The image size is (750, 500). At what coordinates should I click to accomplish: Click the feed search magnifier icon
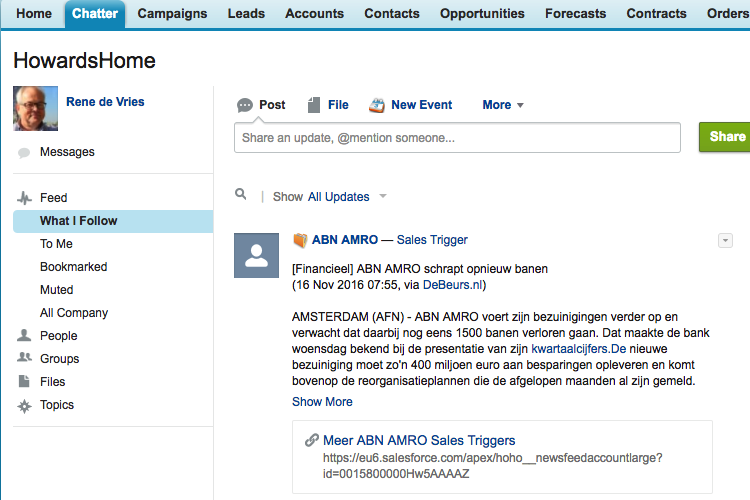[241, 194]
